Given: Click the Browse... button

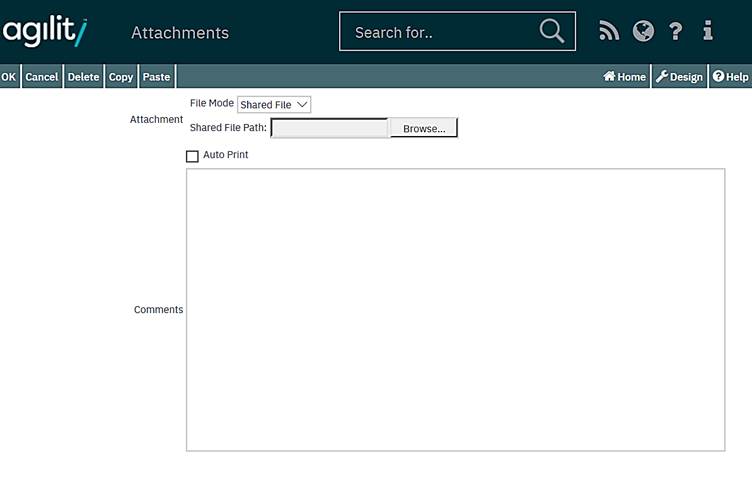Looking at the screenshot, I should pos(424,129).
